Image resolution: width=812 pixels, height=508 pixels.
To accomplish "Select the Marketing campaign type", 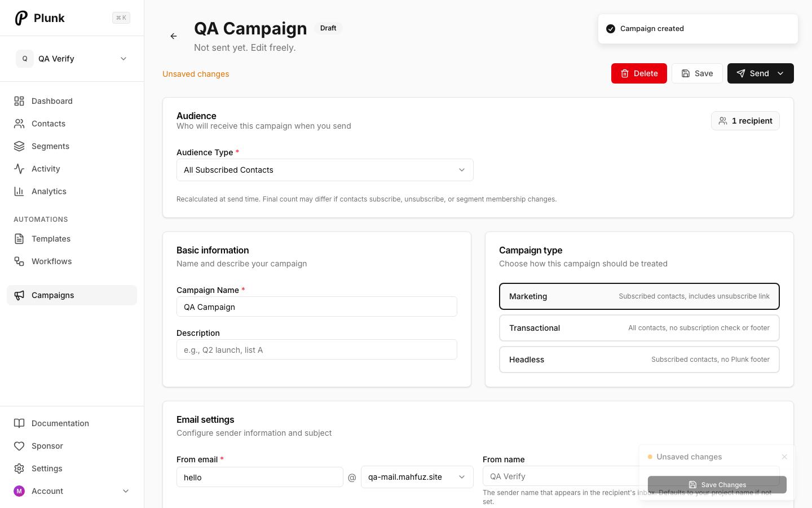I will pyautogui.click(x=639, y=296).
